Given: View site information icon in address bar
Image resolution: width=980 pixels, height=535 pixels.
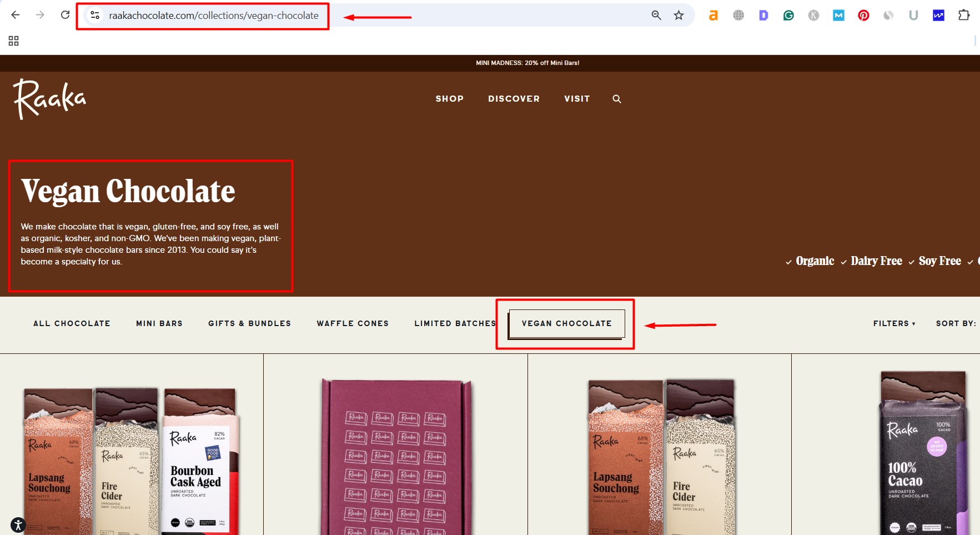Looking at the screenshot, I should click(x=95, y=16).
